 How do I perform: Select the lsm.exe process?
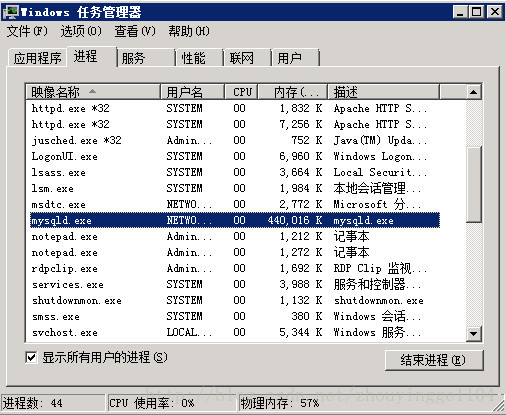235,188
